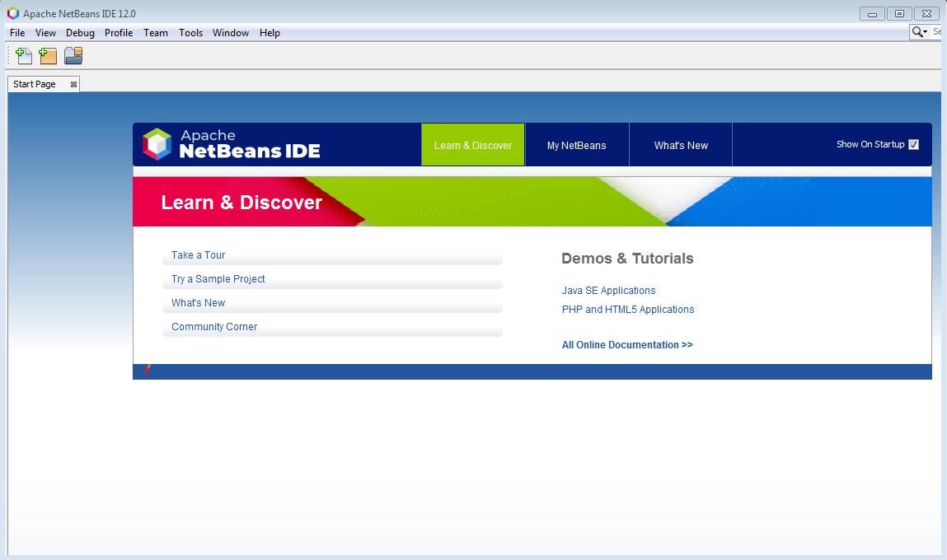
Task: Minimize the NetBeans window
Action: coord(872,14)
